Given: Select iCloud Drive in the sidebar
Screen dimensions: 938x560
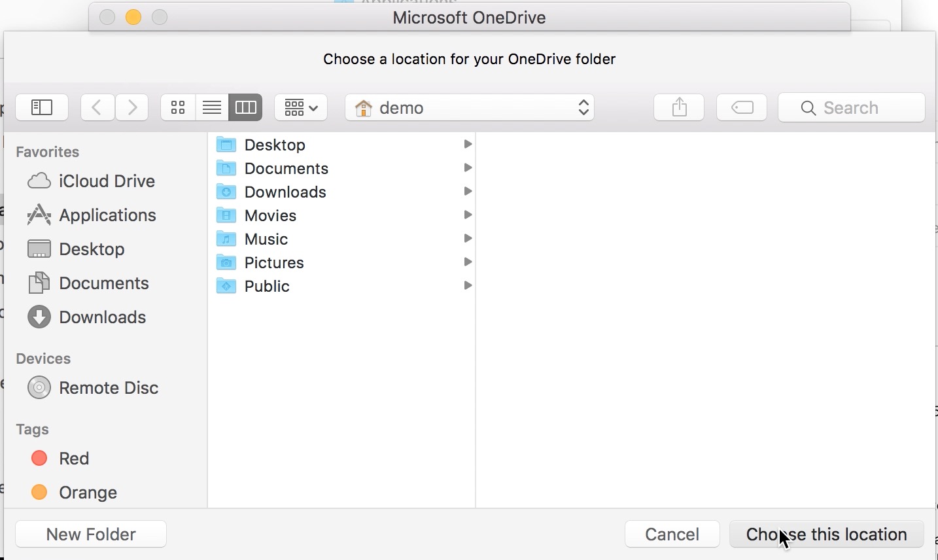Looking at the screenshot, I should click(x=107, y=181).
